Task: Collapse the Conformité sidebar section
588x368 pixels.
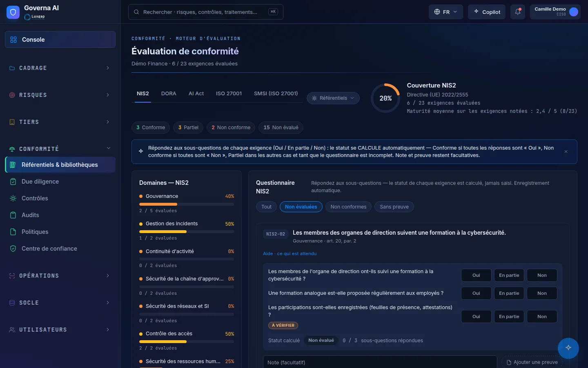Action: point(60,149)
